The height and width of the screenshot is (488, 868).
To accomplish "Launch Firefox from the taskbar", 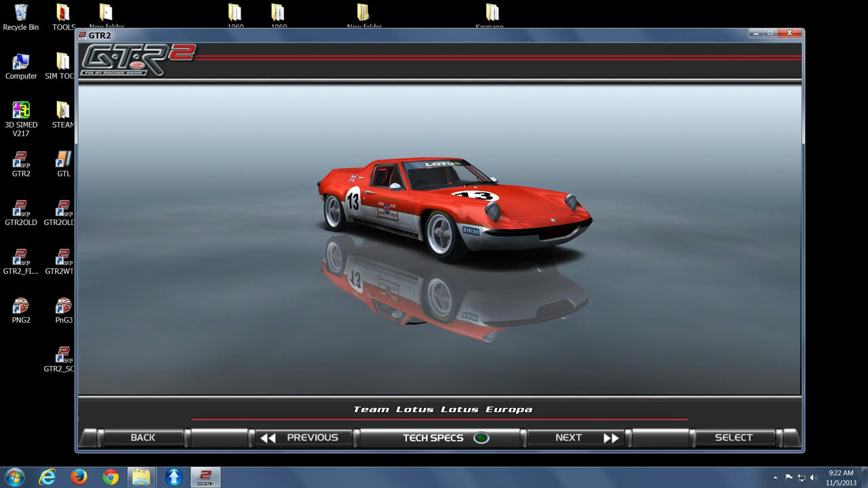I will coord(79,477).
